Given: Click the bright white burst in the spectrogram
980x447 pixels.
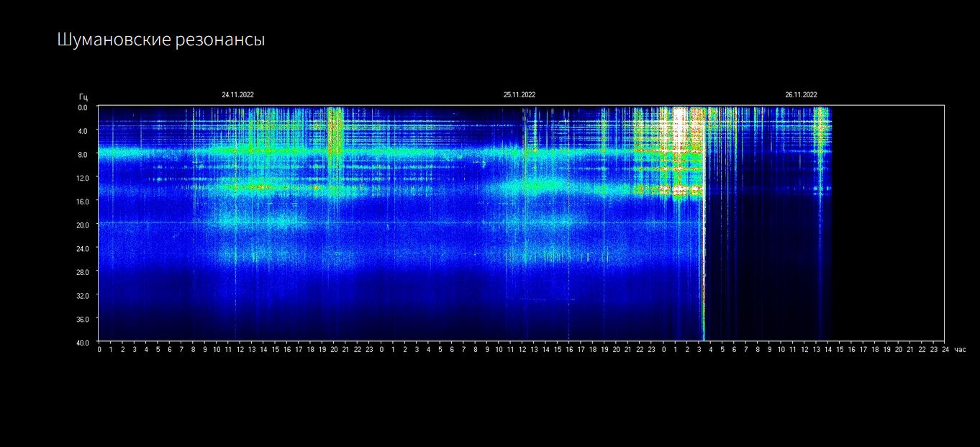Looking at the screenshot, I should 677,130.
